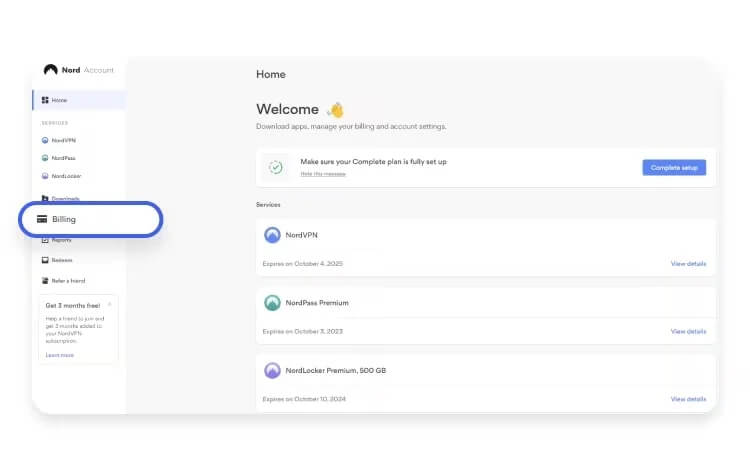The height and width of the screenshot is (473, 750).
Task: Click the NordLocker icon in the sidebar
Action: [45, 176]
